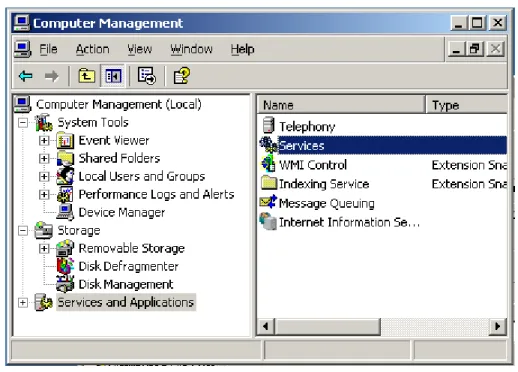Click the menu bar console icon
This screenshot has height=372, width=518.
(23, 49)
